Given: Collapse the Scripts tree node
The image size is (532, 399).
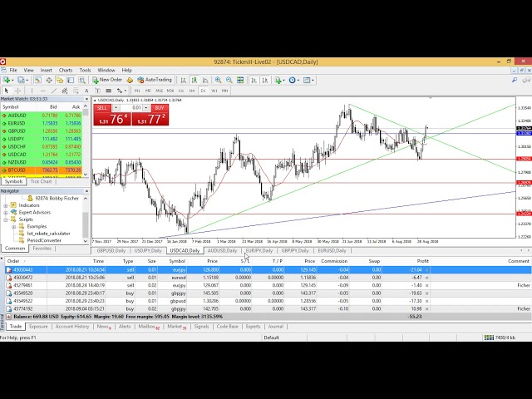Looking at the screenshot, I should (6, 219).
